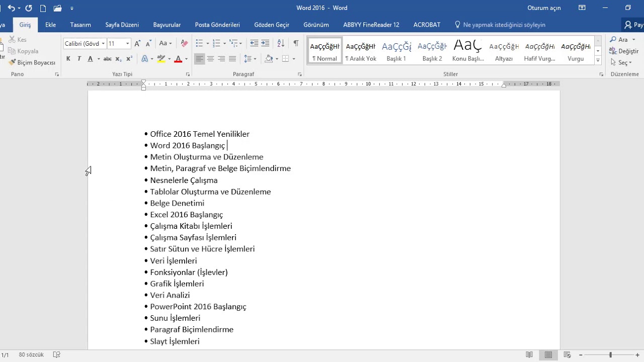This screenshot has width=644, height=362.
Task: Click the Değiştir (replace) button
Action: point(624,51)
